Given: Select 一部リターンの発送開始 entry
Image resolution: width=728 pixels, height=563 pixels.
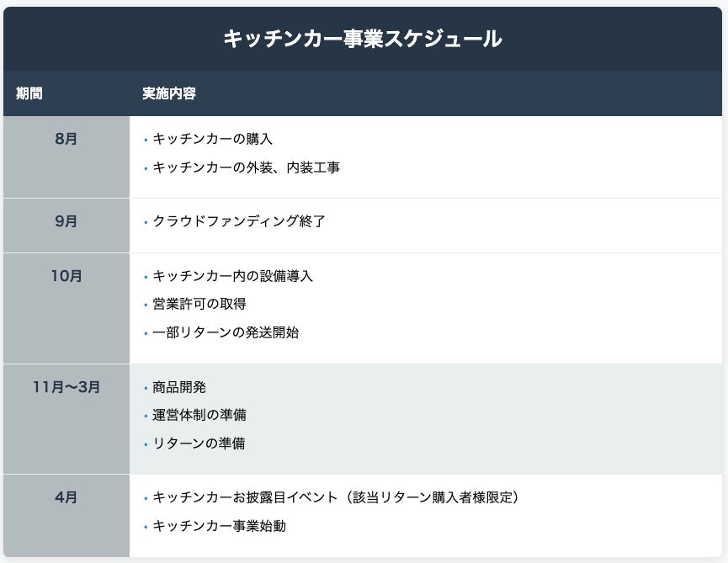Looking at the screenshot, I should coord(226,332).
